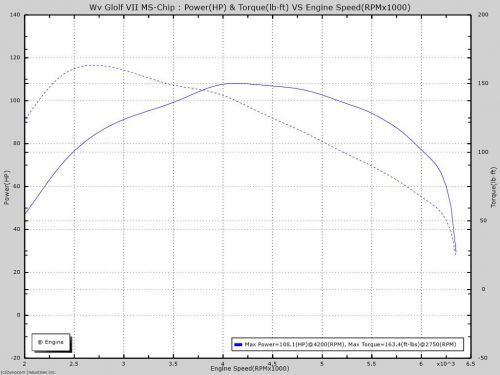Click the '4' engine speed tick label
The width and height of the screenshot is (500, 375).
point(223,364)
